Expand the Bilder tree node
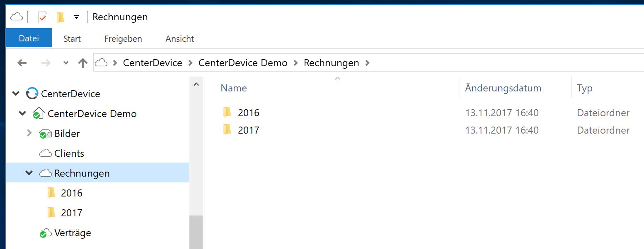 tap(29, 133)
